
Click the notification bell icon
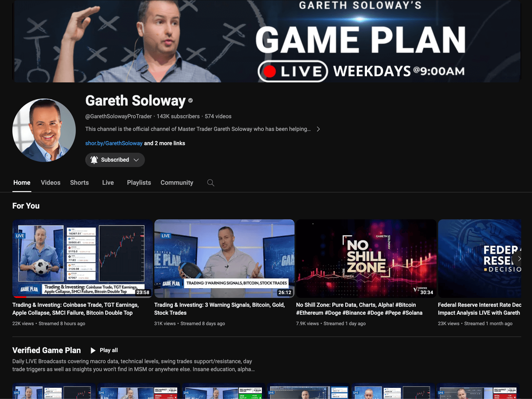[x=94, y=160]
